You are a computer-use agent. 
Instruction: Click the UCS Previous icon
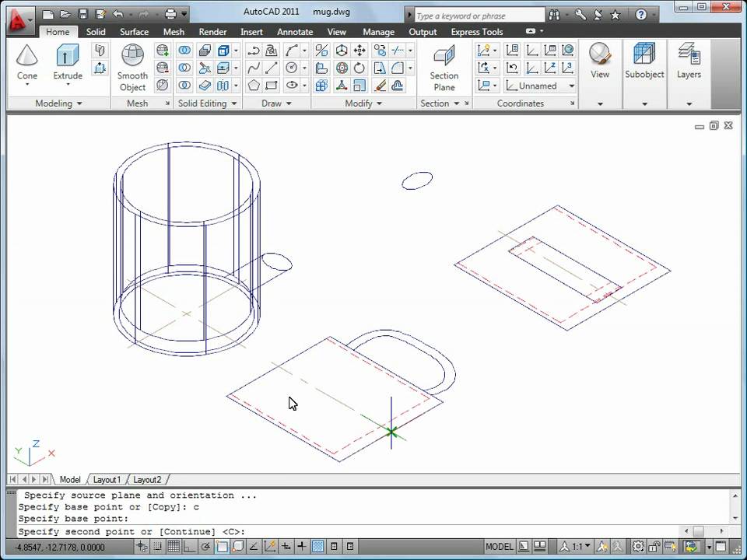click(512, 68)
